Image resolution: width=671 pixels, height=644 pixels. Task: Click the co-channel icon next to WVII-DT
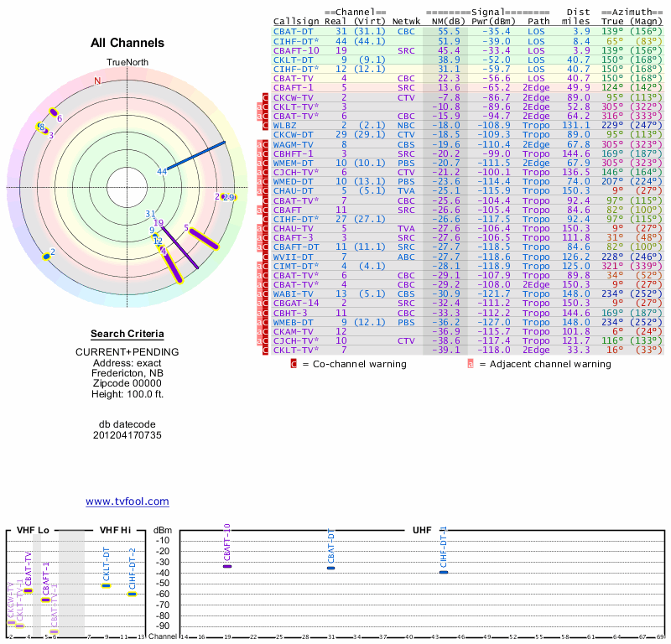[267, 257]
